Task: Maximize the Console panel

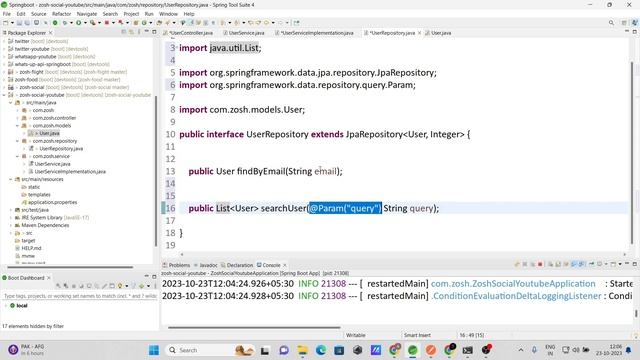Action: tap(634, 264)
